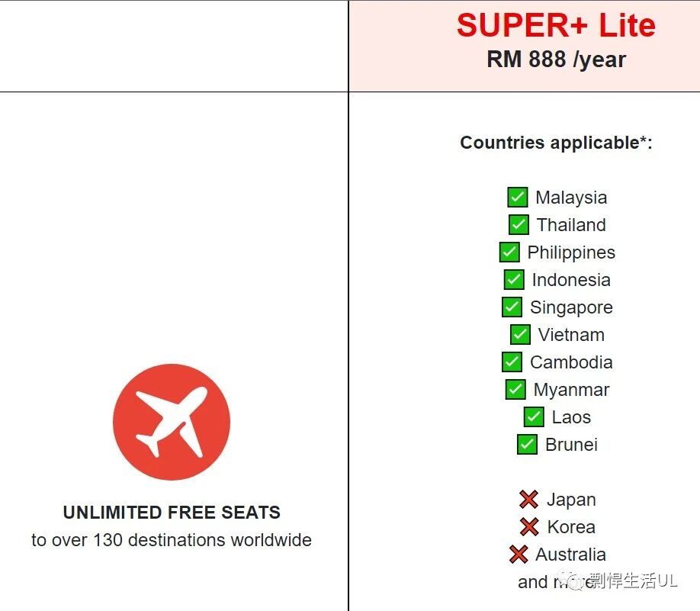Click the green checkmark beside Cambodia
Viewport: 700px width, 611px height.
pyautogui.click(x=512, y=362)
